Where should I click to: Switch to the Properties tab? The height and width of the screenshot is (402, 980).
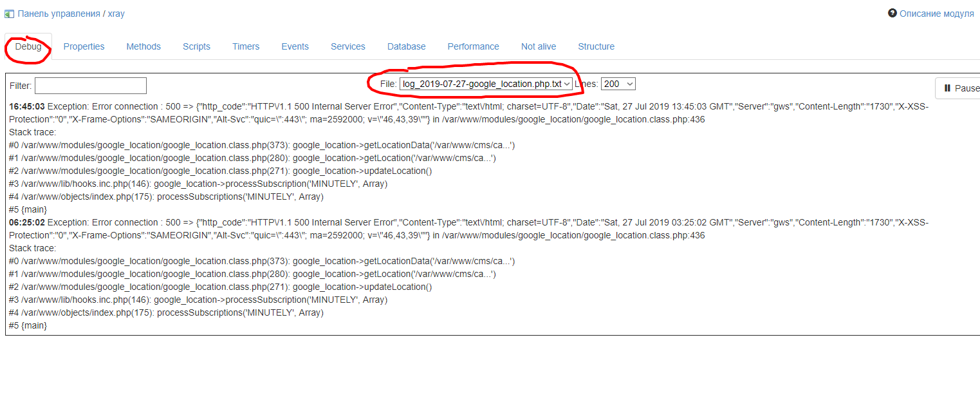(x=84, y=46)
